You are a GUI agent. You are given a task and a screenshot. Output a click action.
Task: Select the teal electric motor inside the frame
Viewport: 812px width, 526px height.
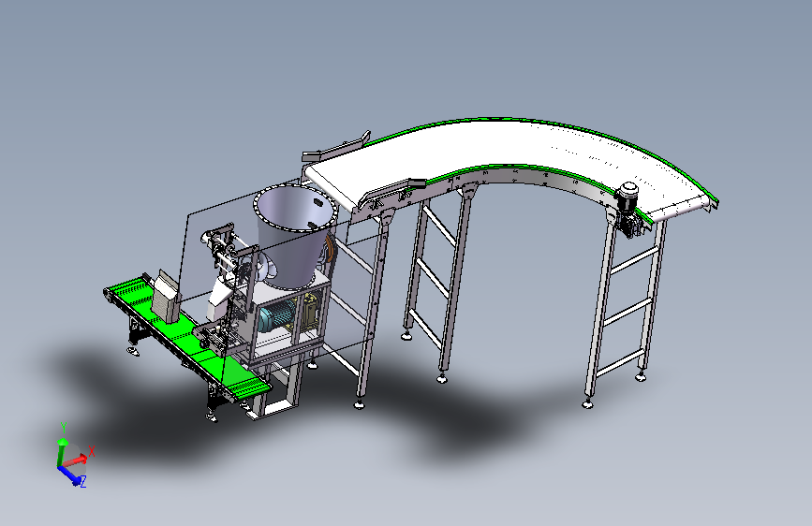tap(276, 315)
